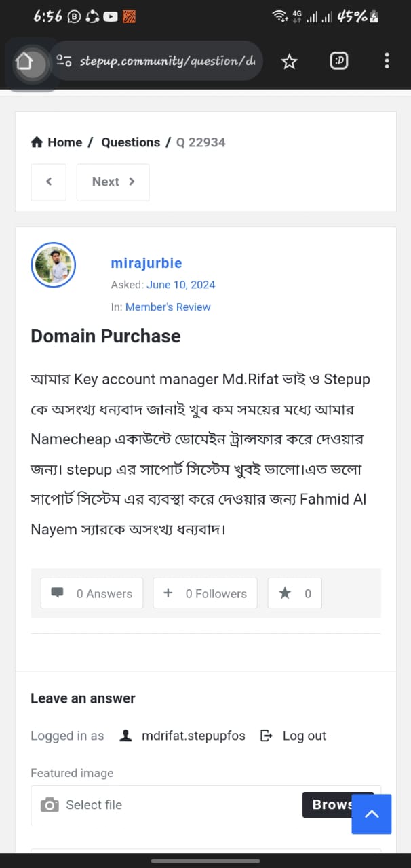Tap the browser home icon

pyautogui.click(x=24, y=62)
